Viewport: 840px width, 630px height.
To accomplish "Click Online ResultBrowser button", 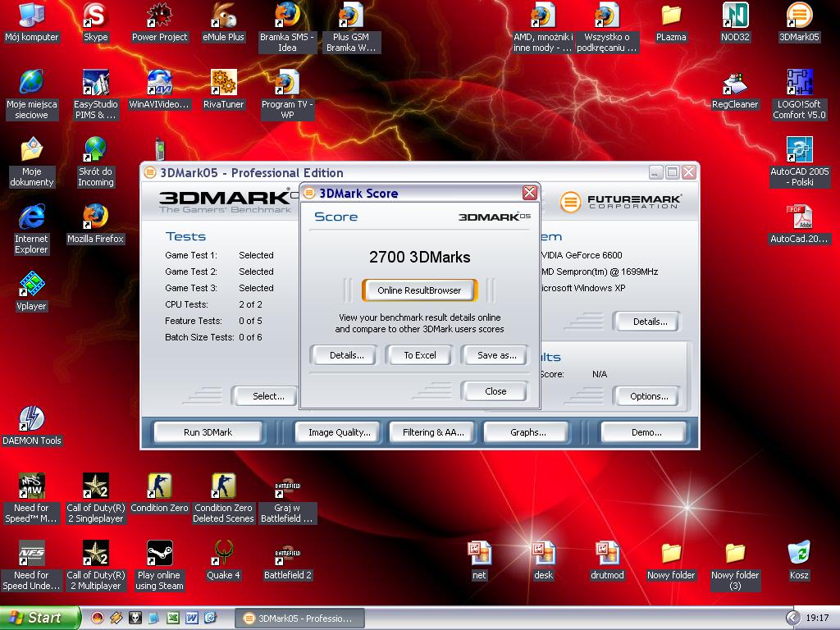I will [419, 290].
